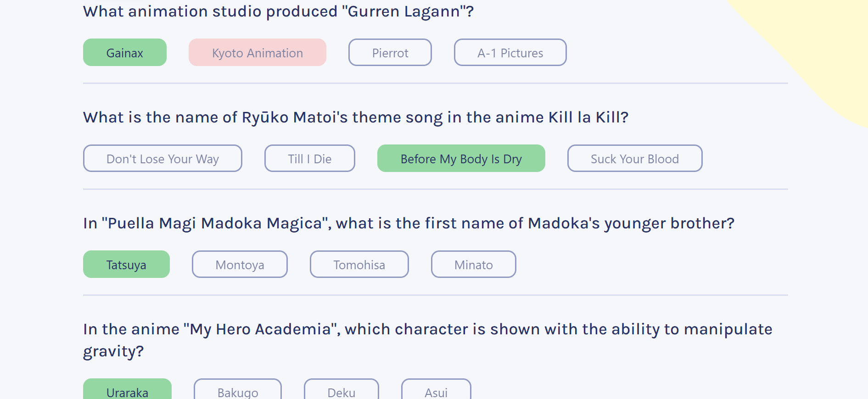The width and height of the screenshot is (868, 399).
Task: Select A-1 Pictures option
Action: point(510,53)
